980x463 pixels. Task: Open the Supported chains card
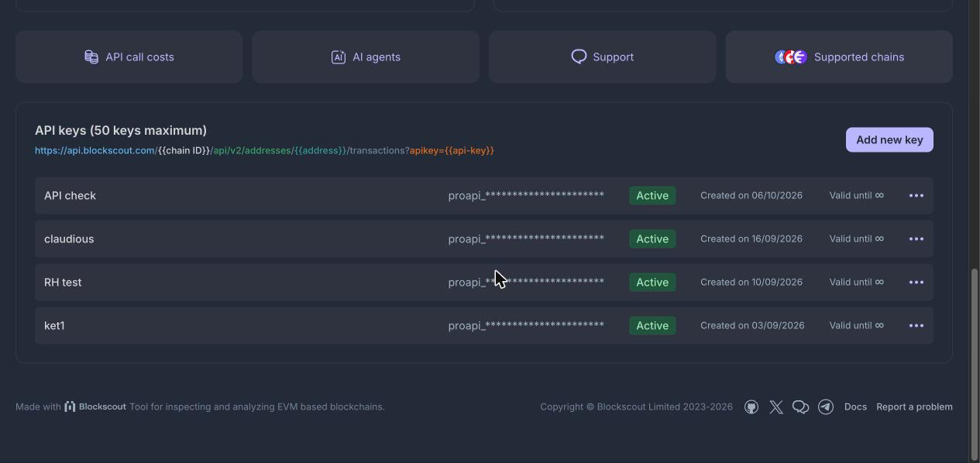[x=839, y=57]
